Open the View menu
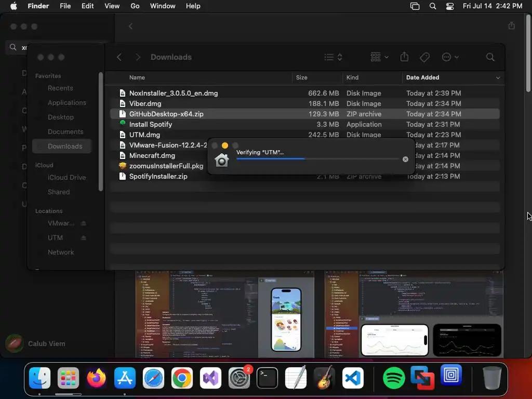 pyautogui.click(x=112, y=6)
